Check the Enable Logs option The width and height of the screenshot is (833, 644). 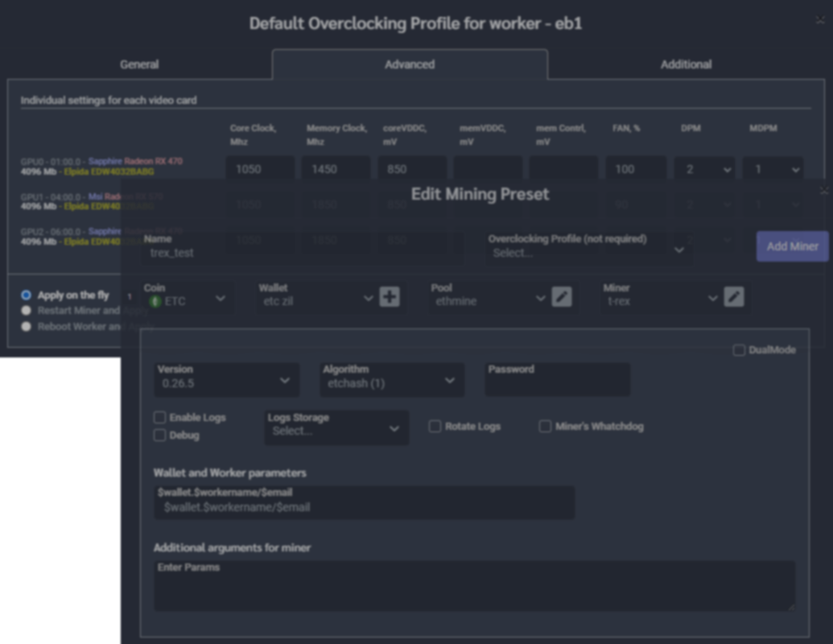(x=159, y=418)
